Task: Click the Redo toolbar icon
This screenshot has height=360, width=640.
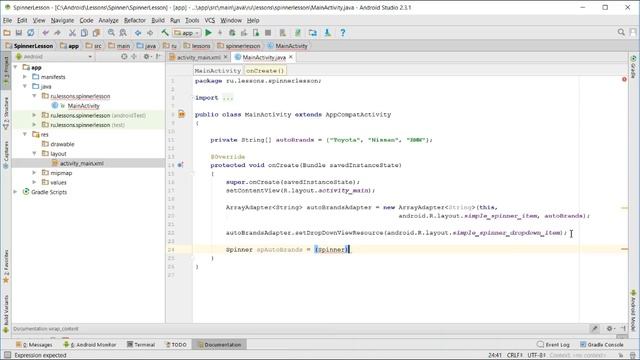Action: 57,33
